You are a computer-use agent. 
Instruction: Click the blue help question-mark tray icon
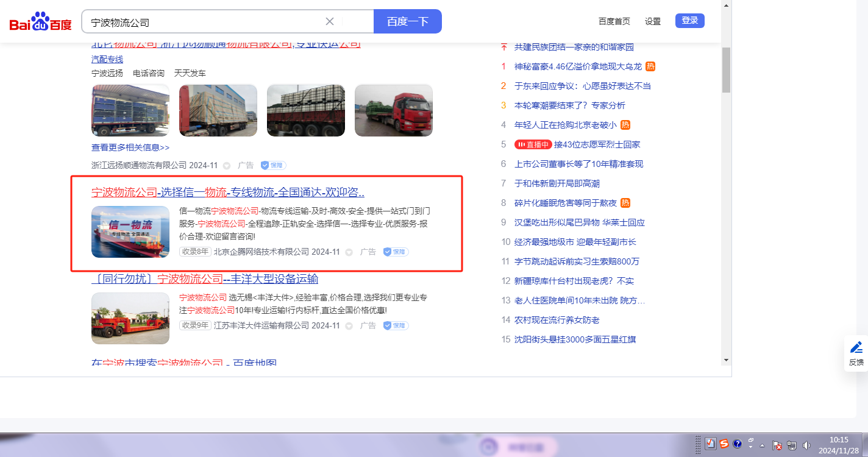[x=737, y=444]
